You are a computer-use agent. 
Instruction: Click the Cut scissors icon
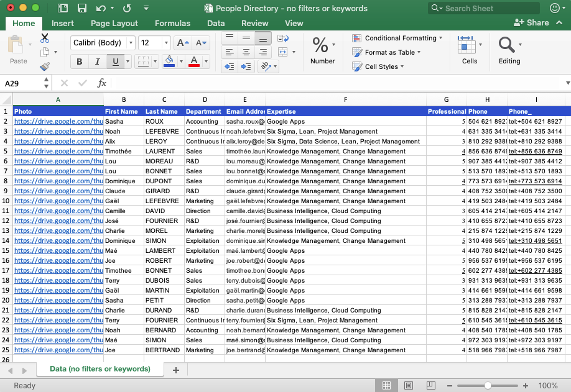[x=45, y=38]
